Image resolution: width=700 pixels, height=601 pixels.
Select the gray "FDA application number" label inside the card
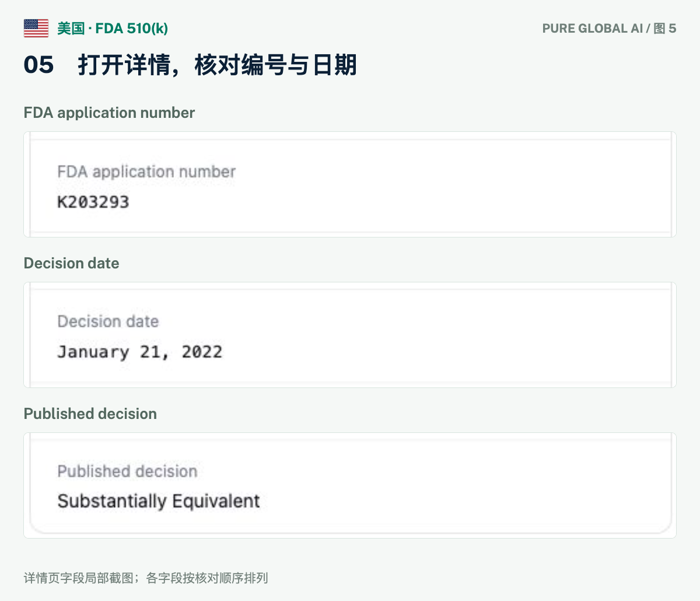(x=146, y=172)
